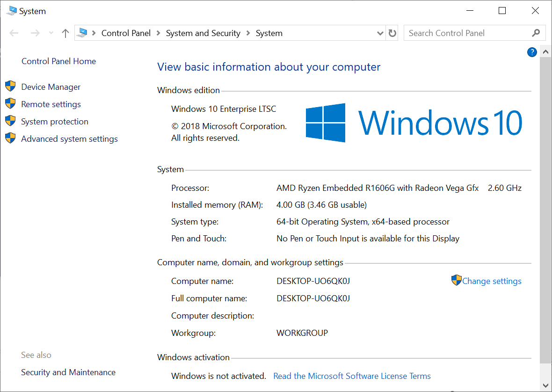
Task: Click the 2.60 GHz speed value
Action: pos(504,188)
